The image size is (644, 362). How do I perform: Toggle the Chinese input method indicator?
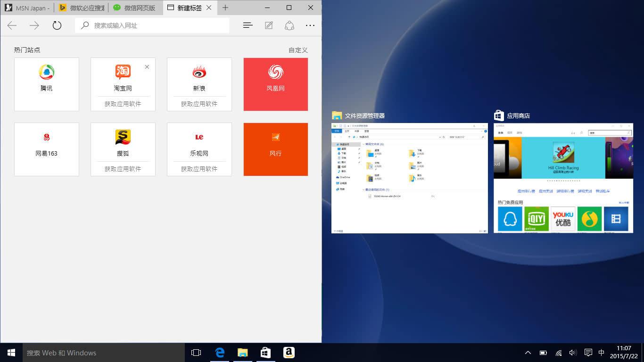(x=601, y=353)
